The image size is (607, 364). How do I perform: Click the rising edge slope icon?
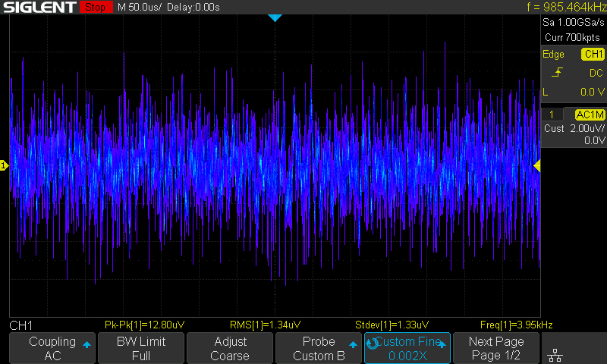point(556,73)
